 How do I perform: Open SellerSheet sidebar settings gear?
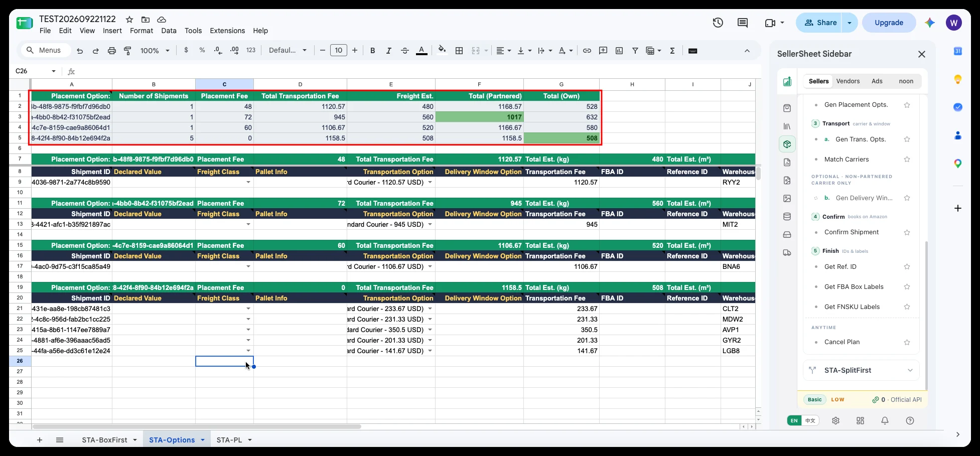tap(835, 421)
